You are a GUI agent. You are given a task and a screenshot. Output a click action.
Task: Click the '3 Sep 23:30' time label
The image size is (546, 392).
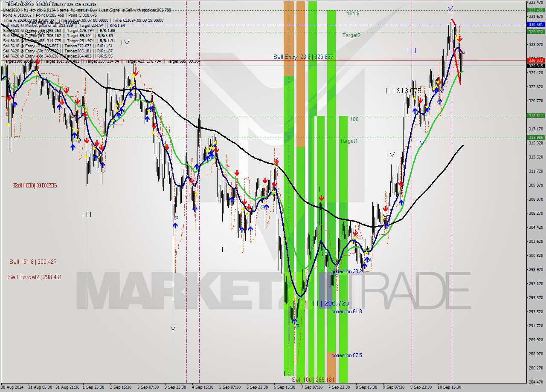(x=175, y=387)
